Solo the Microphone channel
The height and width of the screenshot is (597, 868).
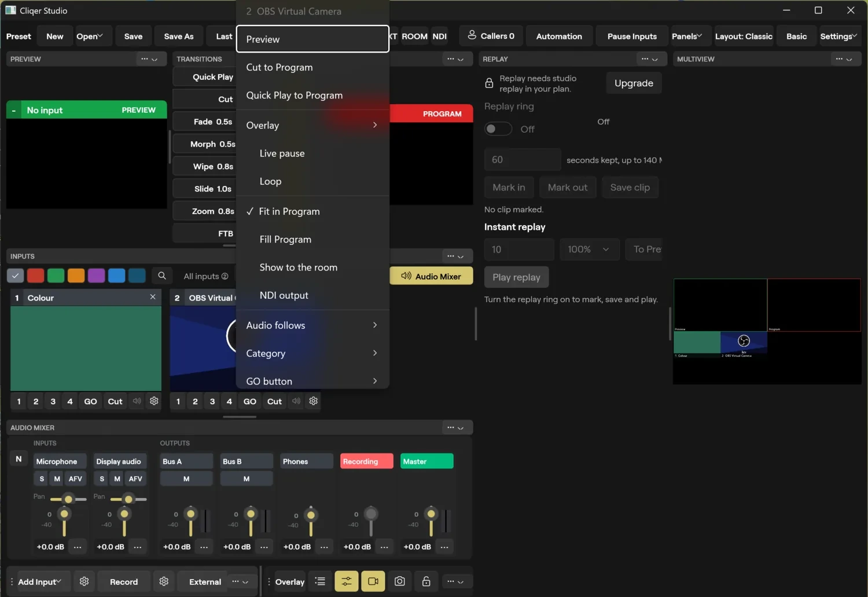pyautogui.click(x=42, y=479)
